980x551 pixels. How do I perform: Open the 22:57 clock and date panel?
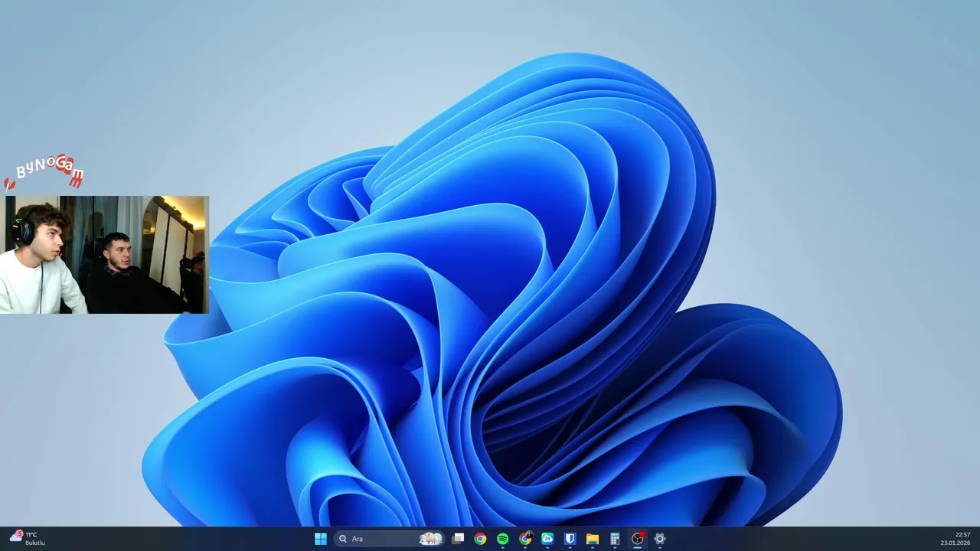coord(955,539)
